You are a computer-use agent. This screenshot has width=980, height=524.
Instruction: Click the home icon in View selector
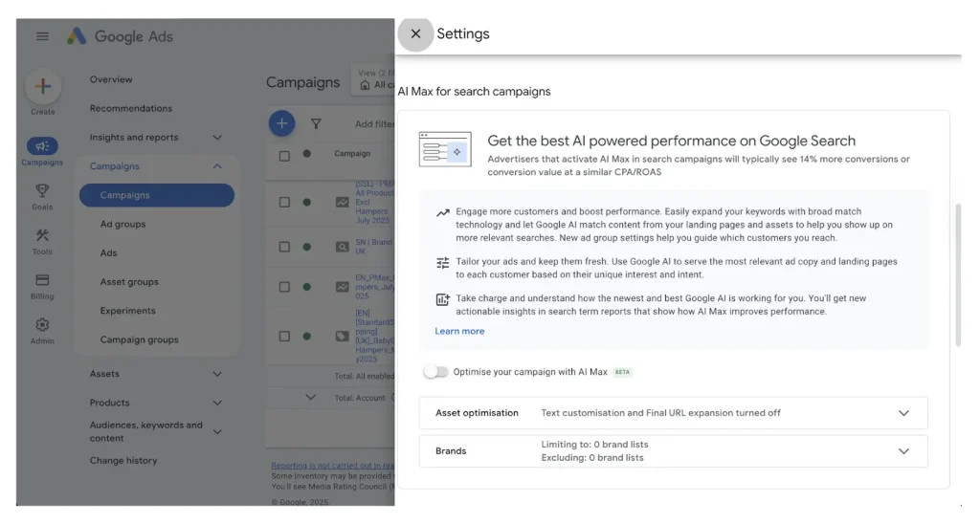(365, 85)
